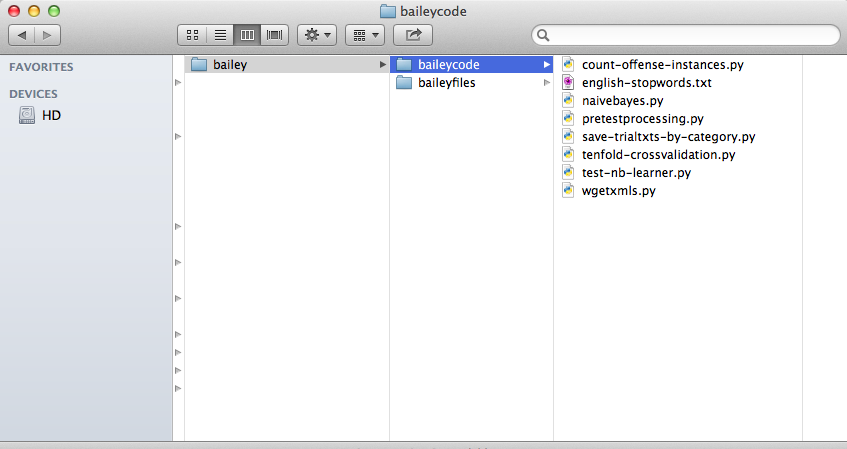The height and width of the screenshot is (449, 847).
Task: Switch to Cover Flow view
Action: (x=274, y=35)
